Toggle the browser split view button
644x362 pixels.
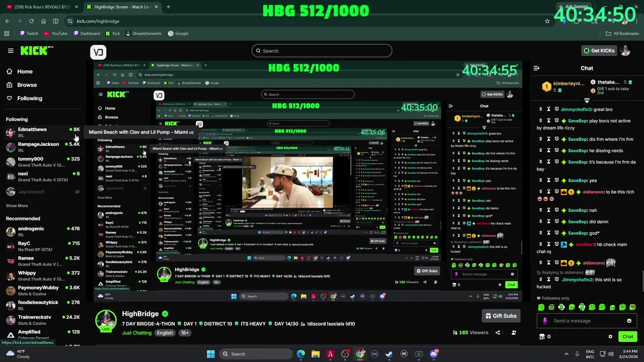coord(55,21)
